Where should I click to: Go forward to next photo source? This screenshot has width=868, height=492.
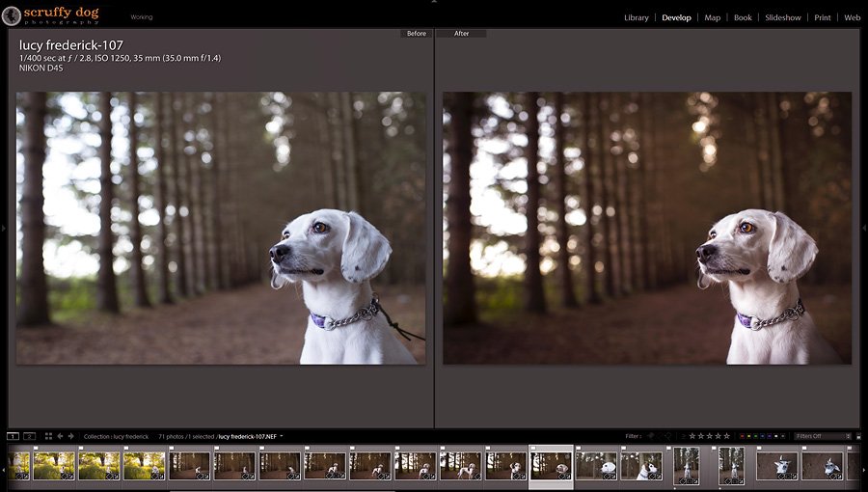tap(71, 436)
